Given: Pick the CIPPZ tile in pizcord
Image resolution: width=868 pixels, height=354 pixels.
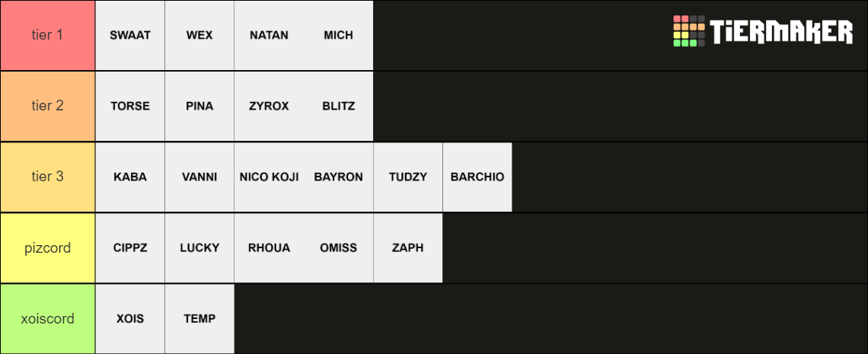Looking at the screenshot, I should [x=130, y=247].
